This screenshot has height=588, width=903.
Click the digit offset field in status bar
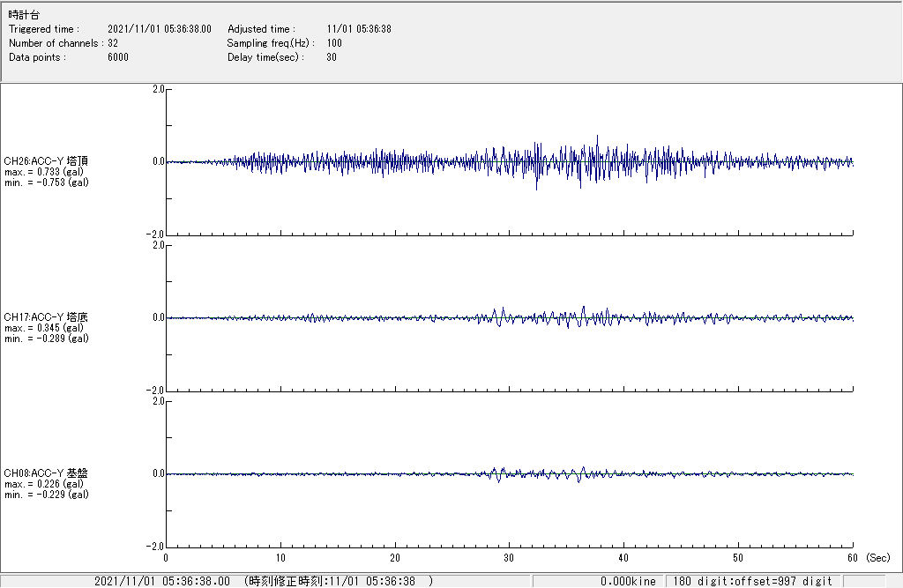point(752,581)
